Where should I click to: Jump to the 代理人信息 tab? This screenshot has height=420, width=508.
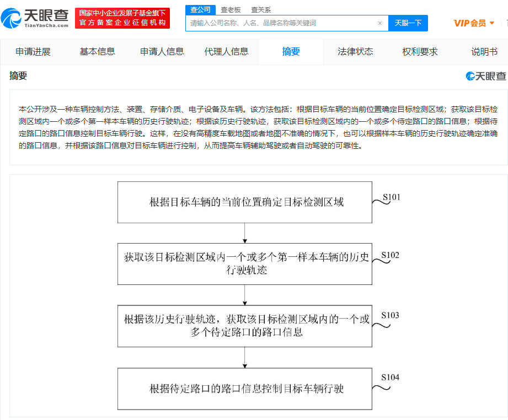click(x=227, y=52)
